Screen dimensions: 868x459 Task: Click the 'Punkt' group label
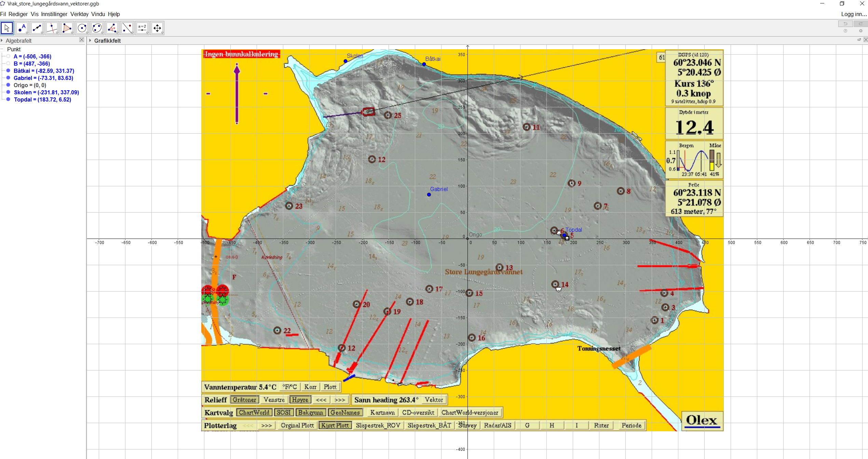coord(14,49)
